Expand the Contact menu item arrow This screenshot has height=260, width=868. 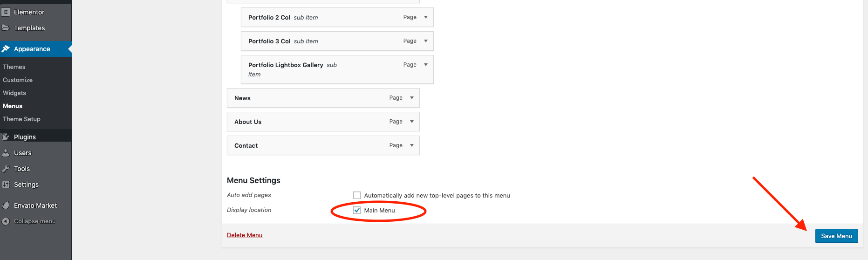[412, 145]
